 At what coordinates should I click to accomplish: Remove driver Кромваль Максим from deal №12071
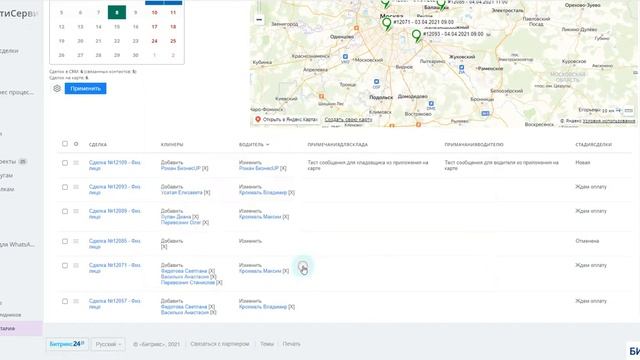pyautogui.click(x=286, y=271)
